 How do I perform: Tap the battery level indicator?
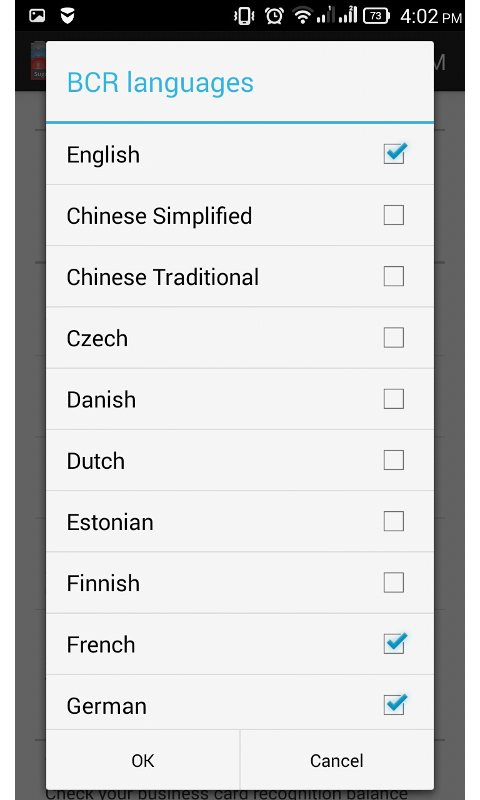[376, 16]
